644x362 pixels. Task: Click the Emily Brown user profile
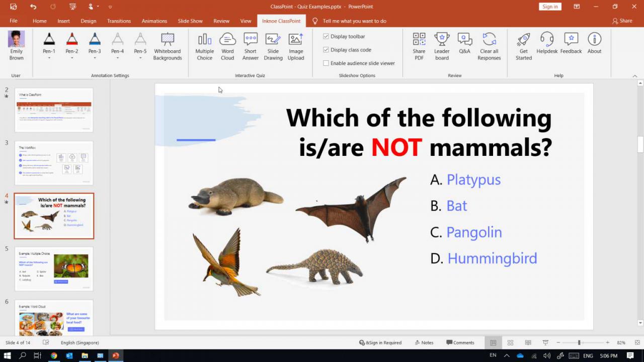click(x=16, y=46)
